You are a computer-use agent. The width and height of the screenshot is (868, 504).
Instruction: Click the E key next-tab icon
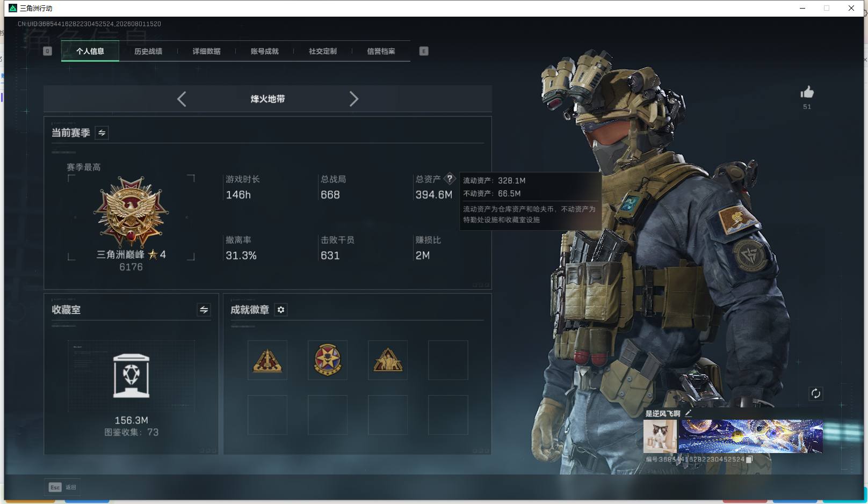(x=424, y=51)
